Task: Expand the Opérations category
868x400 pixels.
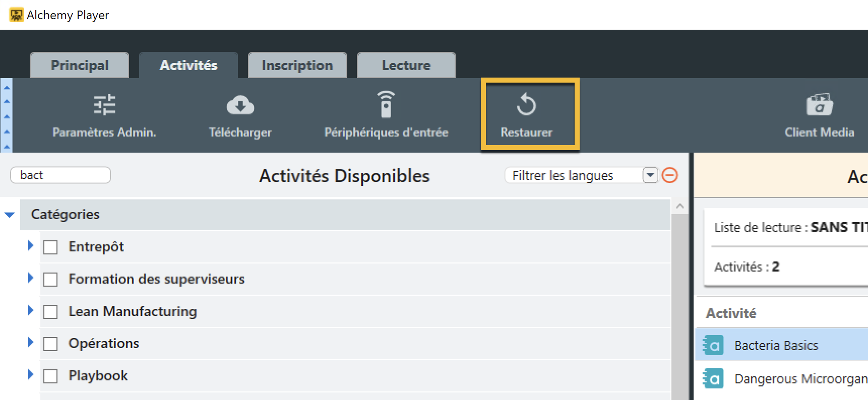Action: point(30,342)
